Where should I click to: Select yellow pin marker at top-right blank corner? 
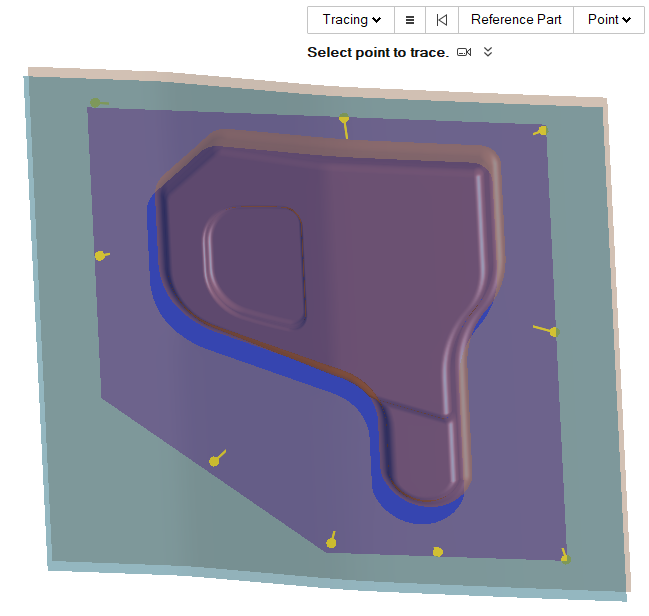541,130
